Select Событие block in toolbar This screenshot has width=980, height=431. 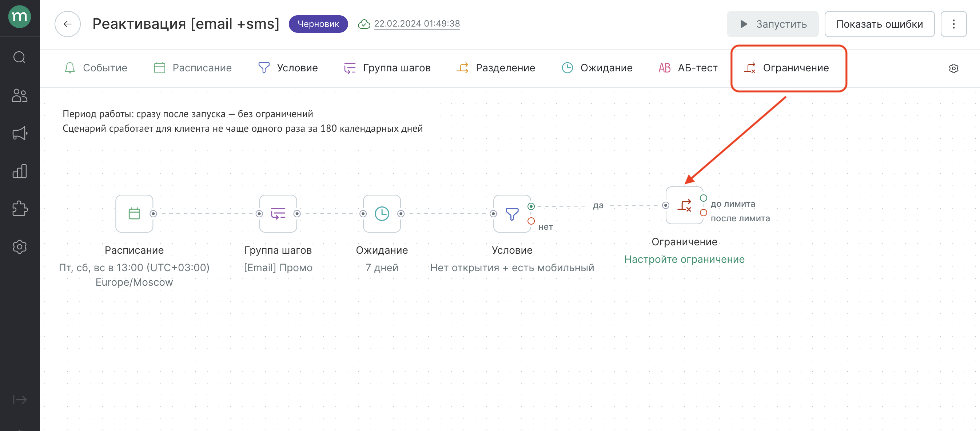(95, 68)
